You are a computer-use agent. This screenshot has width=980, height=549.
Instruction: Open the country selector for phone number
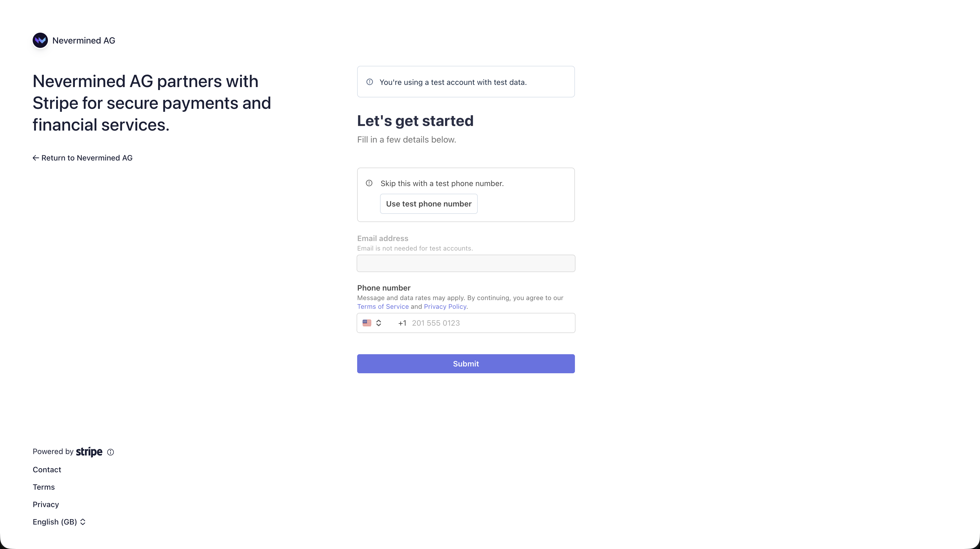pyautogui.click(x=372, y=323)
